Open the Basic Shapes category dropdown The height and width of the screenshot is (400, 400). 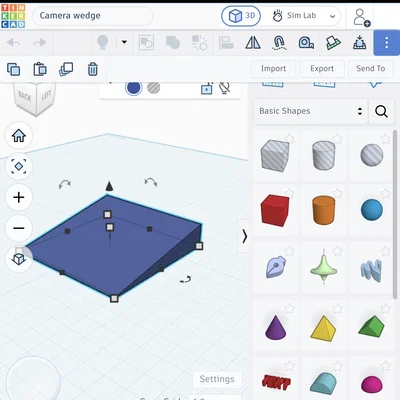pos(310,111)
